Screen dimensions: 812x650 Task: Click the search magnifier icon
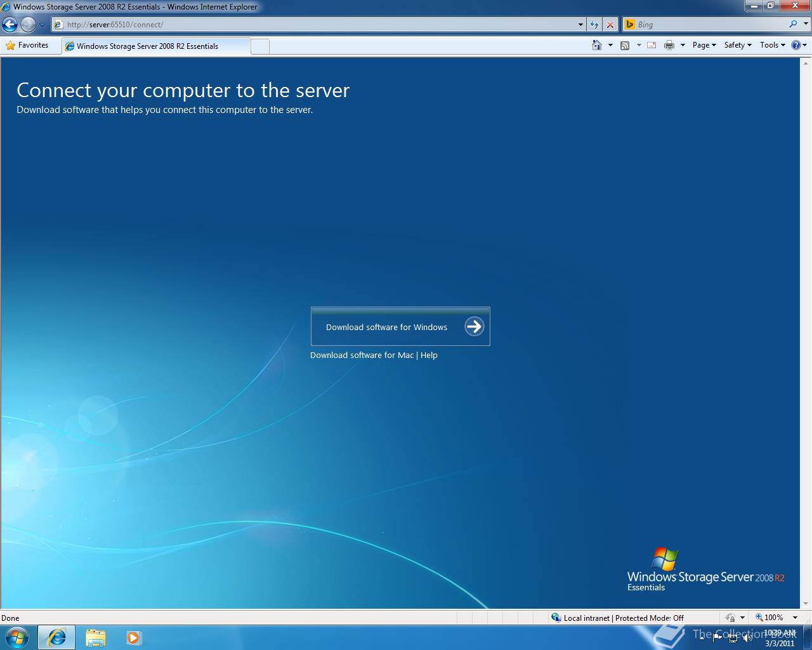point(793,24)
